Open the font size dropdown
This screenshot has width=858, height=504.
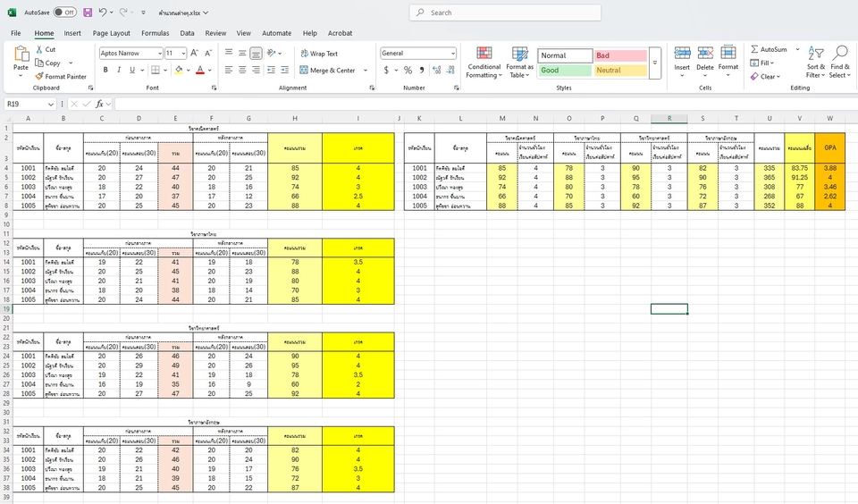pyautogui.click(x=184, y=53)
